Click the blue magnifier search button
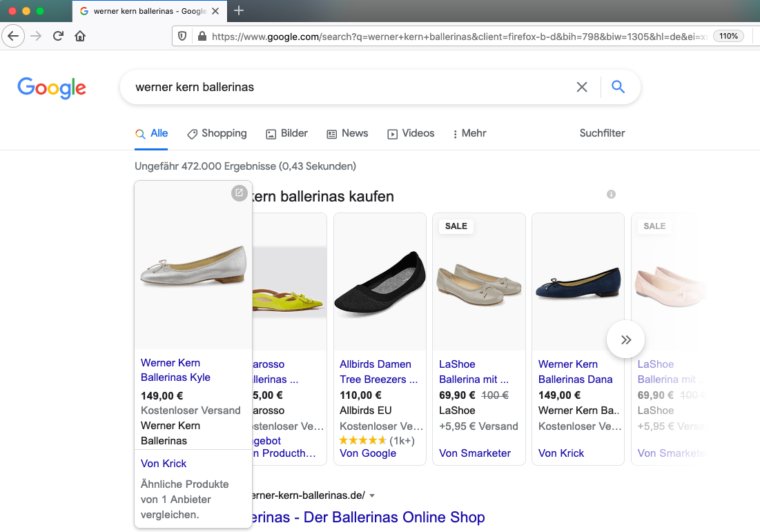The width and height of the screenshot is (760, 532). tap(618, 87)
